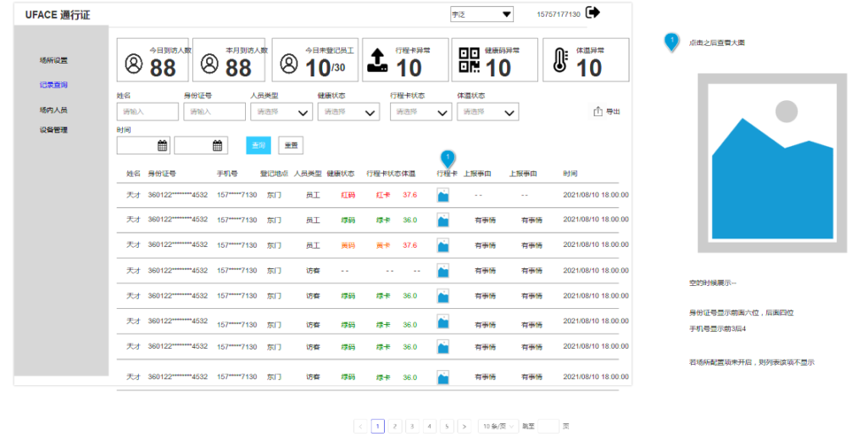
Task: Click the 时间 column header in the table
Action: [x=570, y=174]
